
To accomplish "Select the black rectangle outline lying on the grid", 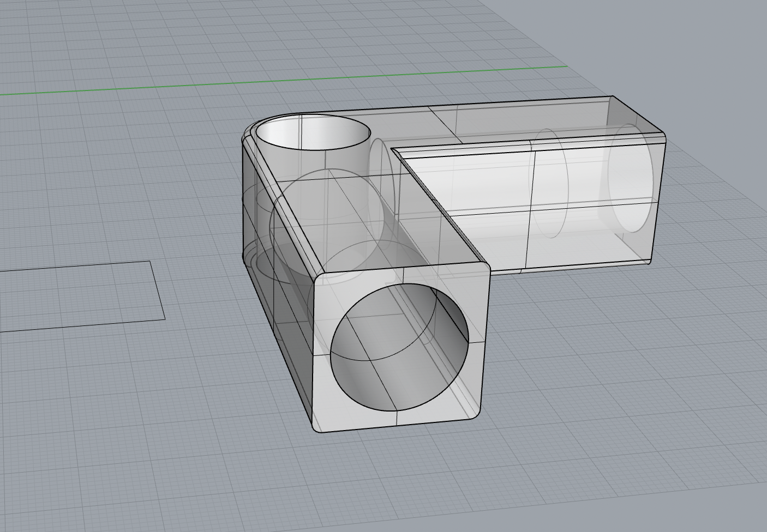I will click(x=82, y=296).
